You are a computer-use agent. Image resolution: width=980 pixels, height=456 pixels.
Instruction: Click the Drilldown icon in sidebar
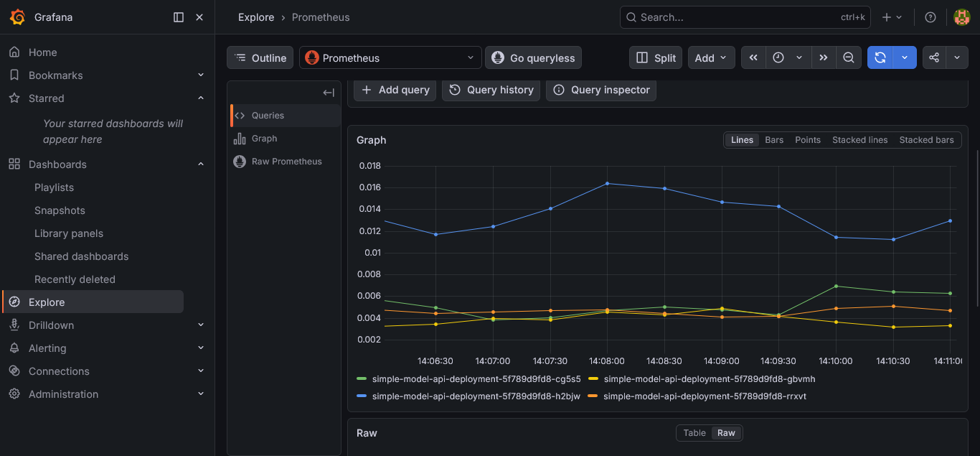(14, 325)
